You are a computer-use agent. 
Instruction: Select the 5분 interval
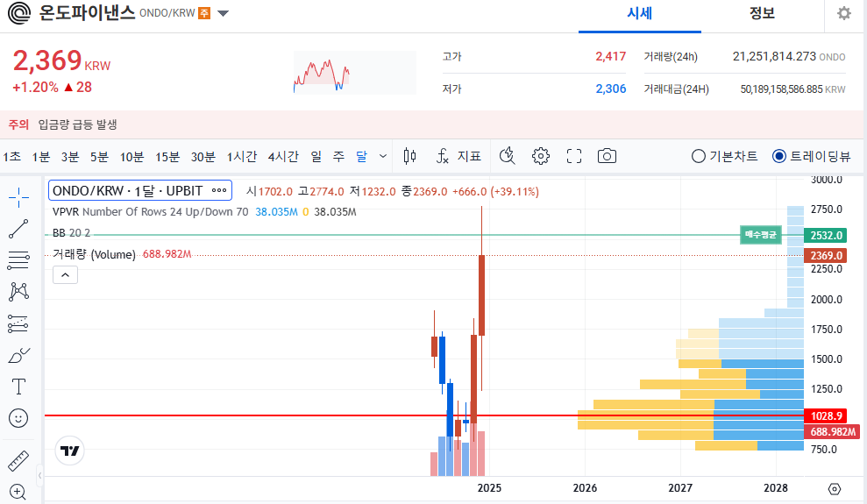pyautogui.click(x=100, y=156)
